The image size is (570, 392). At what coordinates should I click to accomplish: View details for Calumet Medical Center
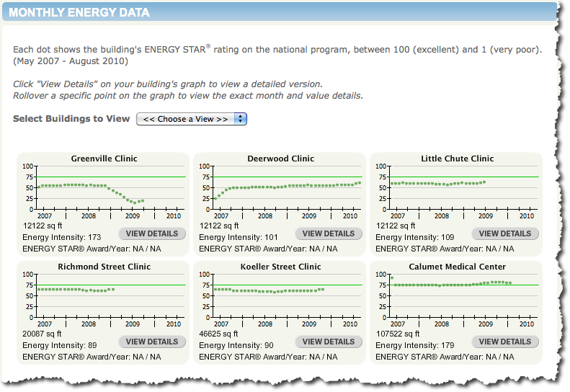click(505, 342)
